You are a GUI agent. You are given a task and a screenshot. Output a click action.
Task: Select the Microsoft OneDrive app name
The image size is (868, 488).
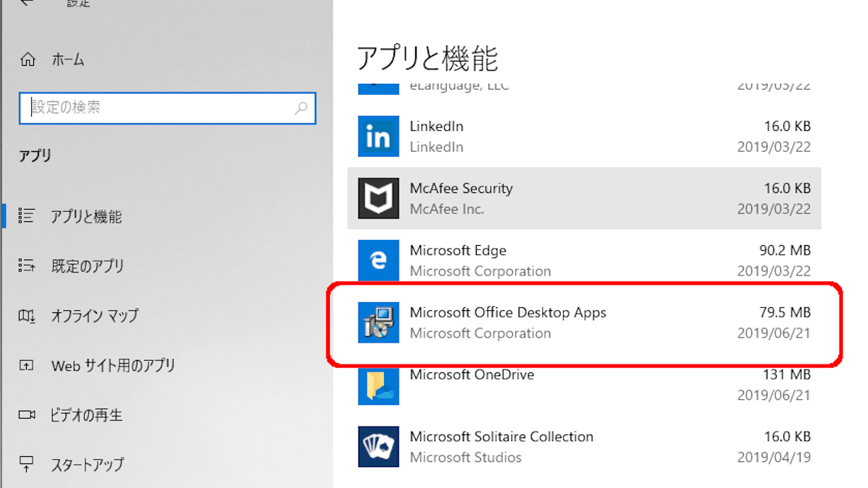(472, 374)
